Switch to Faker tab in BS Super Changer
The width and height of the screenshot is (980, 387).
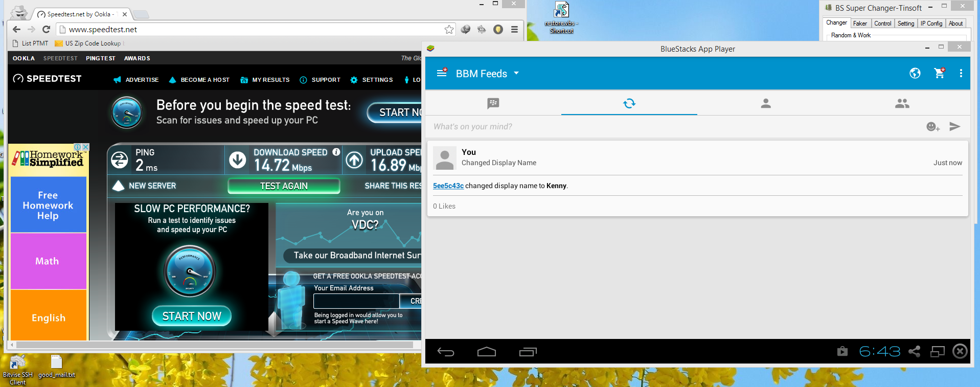860,24
